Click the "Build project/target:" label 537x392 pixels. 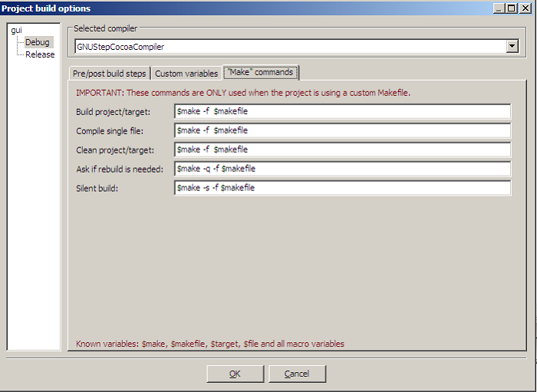pos(113,112)
